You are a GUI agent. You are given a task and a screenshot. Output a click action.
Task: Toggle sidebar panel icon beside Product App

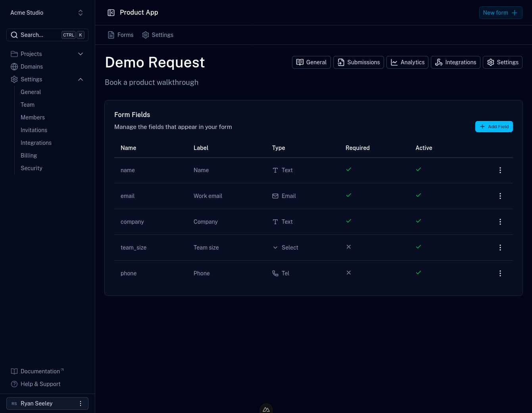111,13
